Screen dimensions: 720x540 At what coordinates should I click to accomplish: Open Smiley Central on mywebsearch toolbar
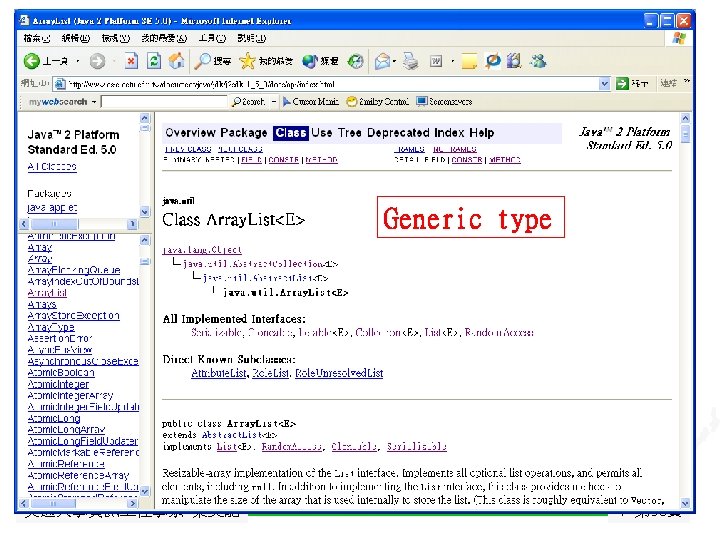tap(377, 101)
